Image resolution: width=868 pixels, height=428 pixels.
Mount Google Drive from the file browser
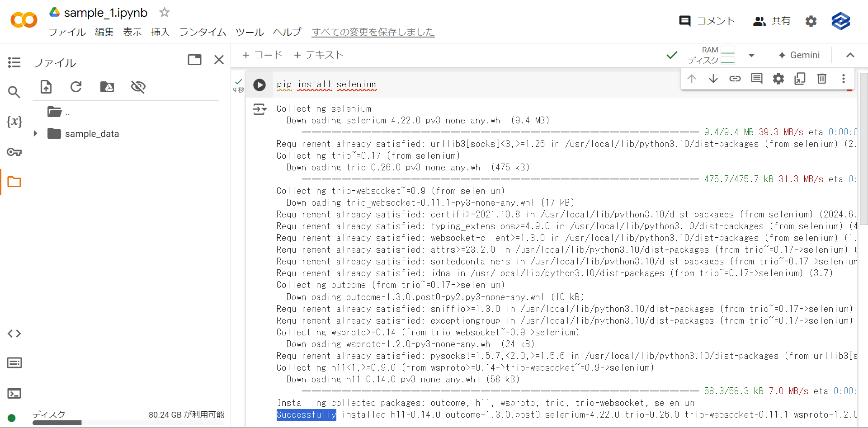click(107, 87)
